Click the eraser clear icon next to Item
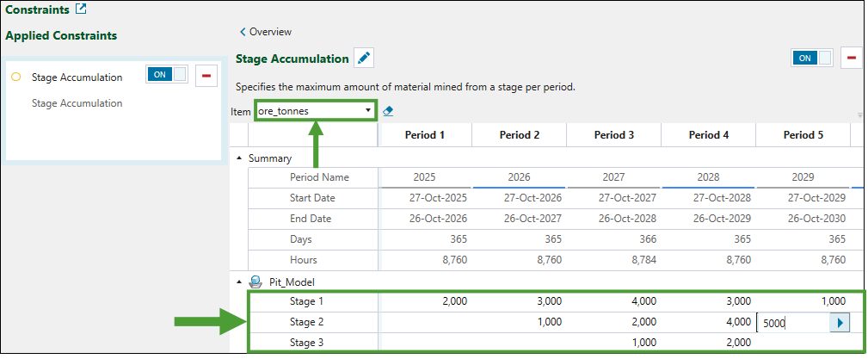Screen dimensions: 868x359 pos(388,111)
